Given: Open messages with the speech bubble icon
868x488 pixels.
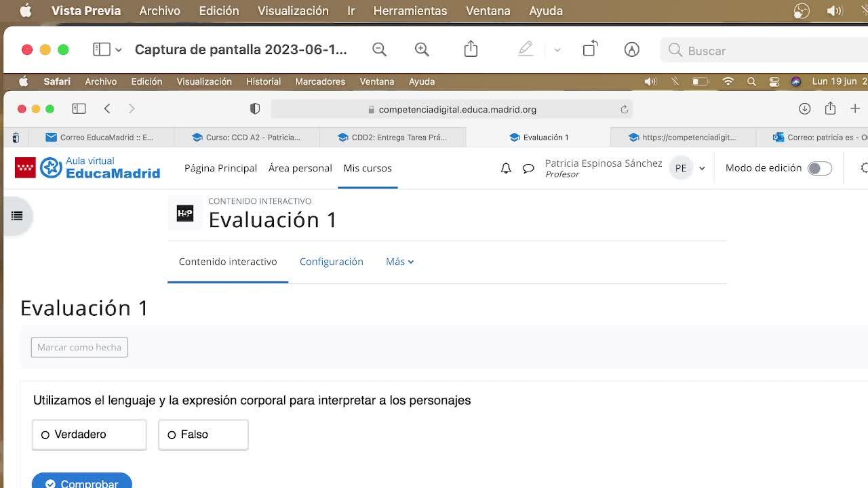Looking at the screenshot, I should (528, 168).
